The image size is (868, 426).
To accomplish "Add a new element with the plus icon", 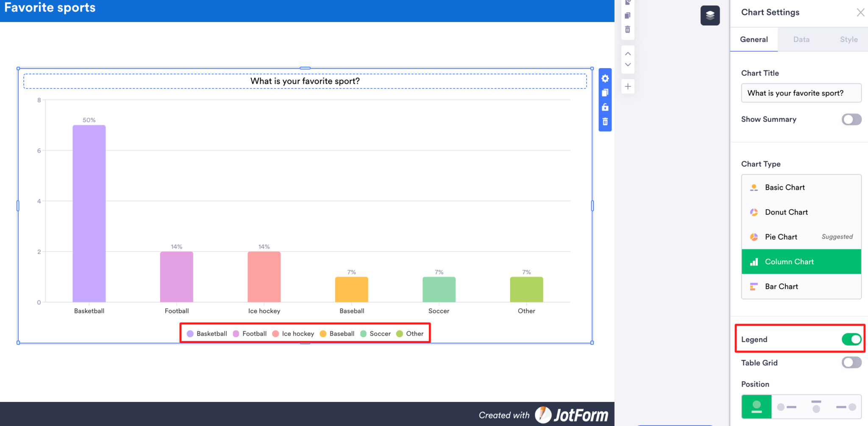I will [628, 86].
